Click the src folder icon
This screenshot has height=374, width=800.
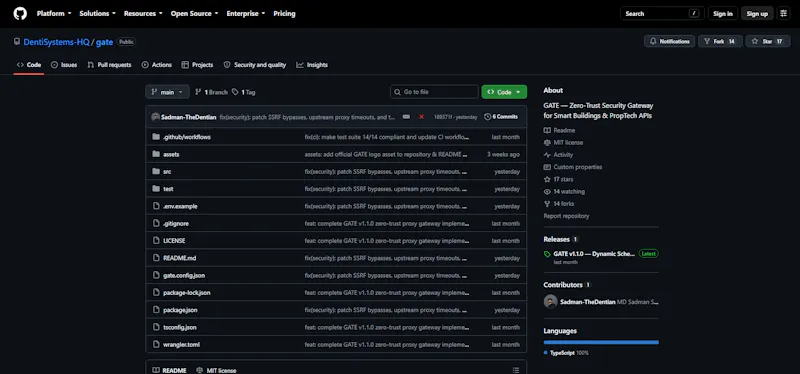click(156, 171)
